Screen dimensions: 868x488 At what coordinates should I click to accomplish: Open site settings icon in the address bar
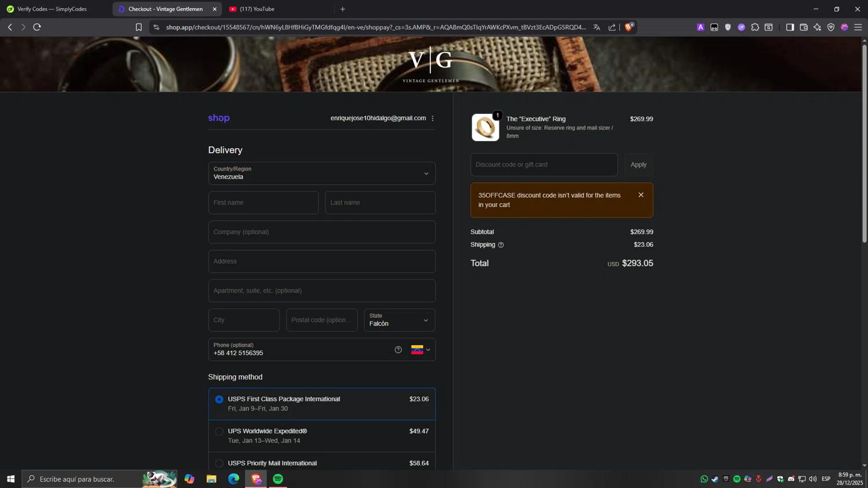coord(156,27)
